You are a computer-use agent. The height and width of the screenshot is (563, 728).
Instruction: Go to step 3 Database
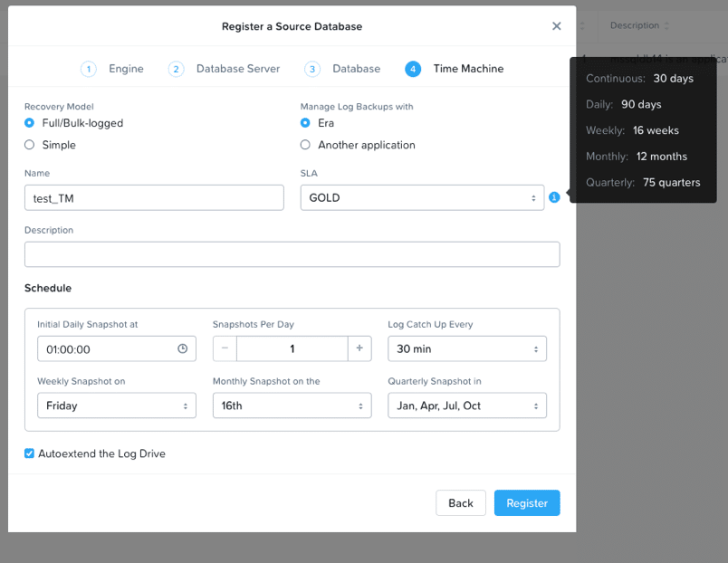point(343,69)
